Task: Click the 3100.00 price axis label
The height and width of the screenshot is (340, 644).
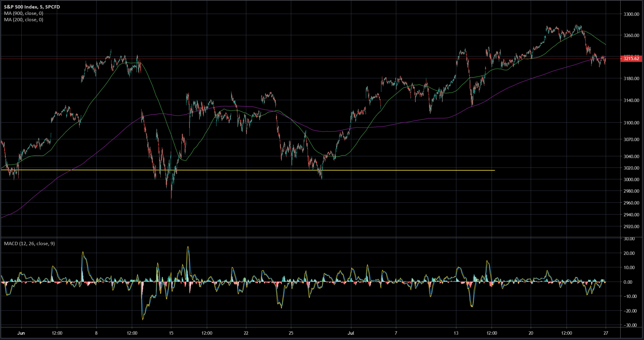Action: [631, 123]
